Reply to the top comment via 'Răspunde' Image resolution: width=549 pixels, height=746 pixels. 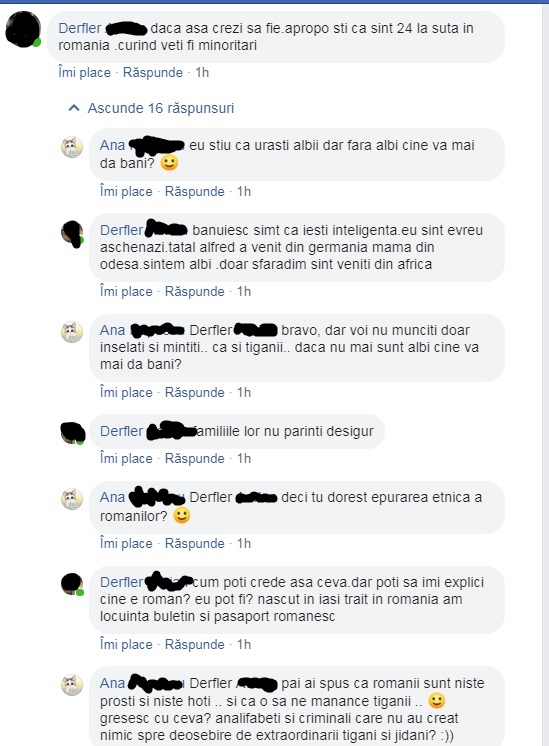tap(153, 72)
